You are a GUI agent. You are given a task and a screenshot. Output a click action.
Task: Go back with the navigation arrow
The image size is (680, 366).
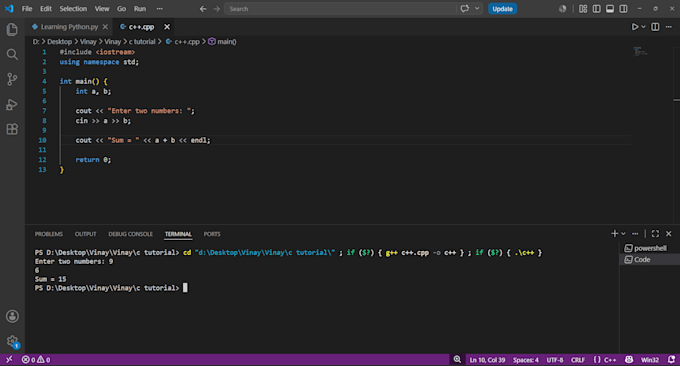pyautogui.click(x=203, y=9)
